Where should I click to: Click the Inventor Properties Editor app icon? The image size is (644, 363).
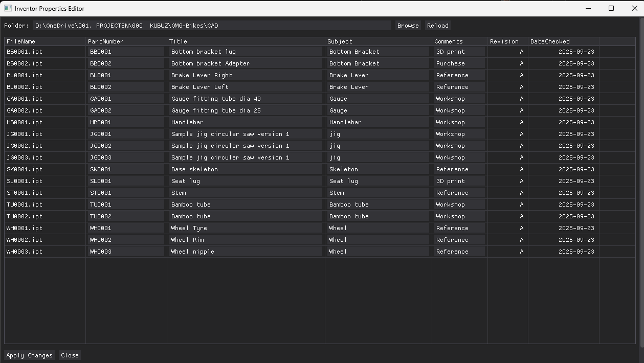click(8, 8)
